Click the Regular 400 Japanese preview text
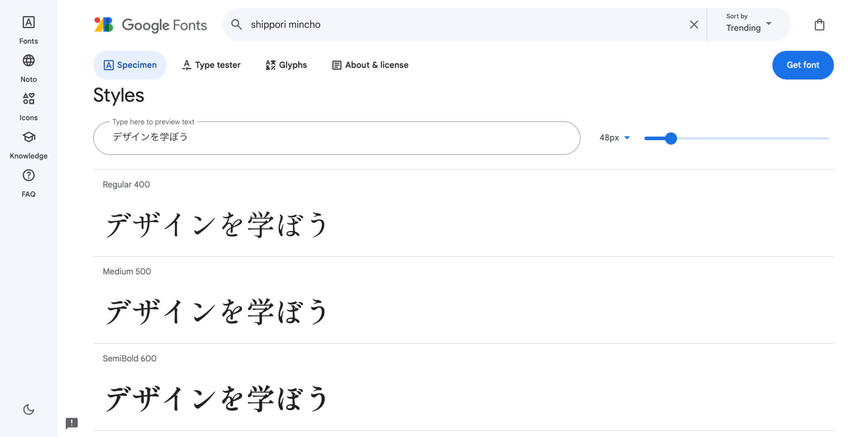Image resolution: width=868 pixels, height=437 pixels. tap(217, 225)
